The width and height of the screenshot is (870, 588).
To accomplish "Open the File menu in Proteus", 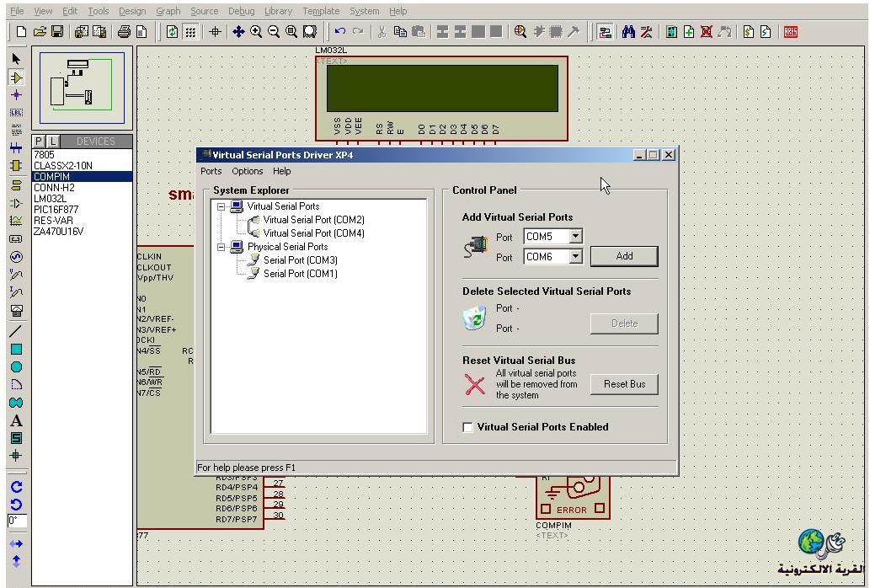I will click(x=17, y=11).
